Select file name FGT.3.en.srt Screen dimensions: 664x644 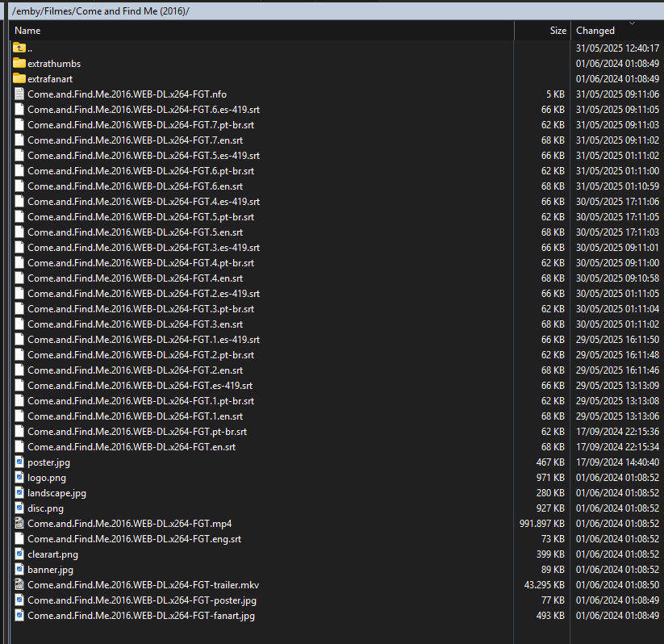tap(135, 324)
